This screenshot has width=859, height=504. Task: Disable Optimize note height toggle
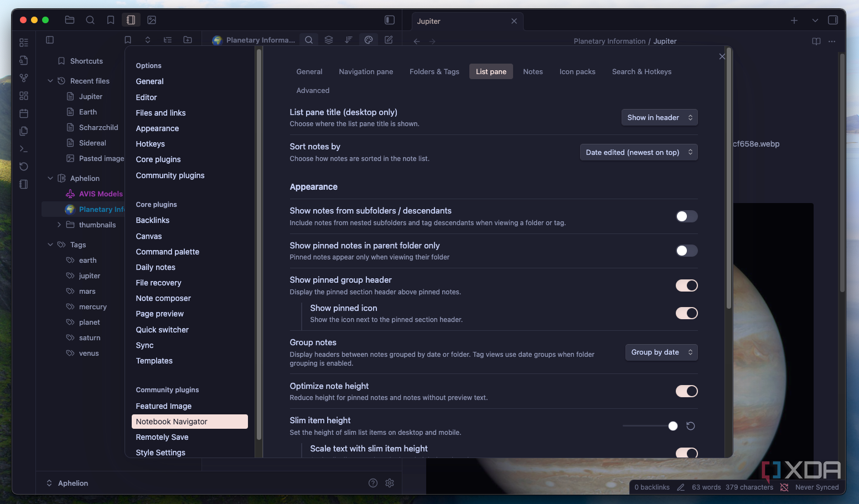[x=687, y=391]
